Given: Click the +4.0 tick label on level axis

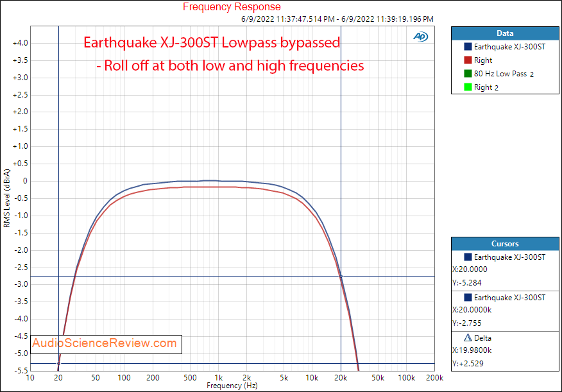Looking at the screenshot, I should (x=20, y=43).
